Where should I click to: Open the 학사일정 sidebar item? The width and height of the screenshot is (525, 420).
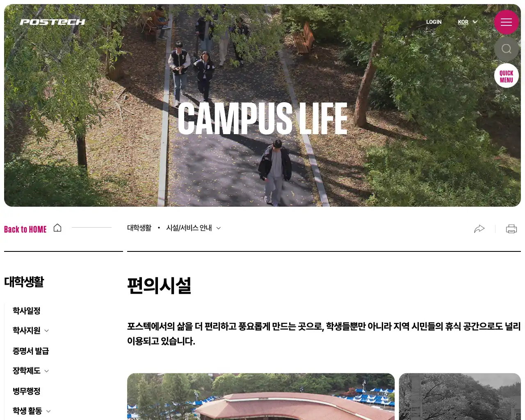tap(26, 310)
